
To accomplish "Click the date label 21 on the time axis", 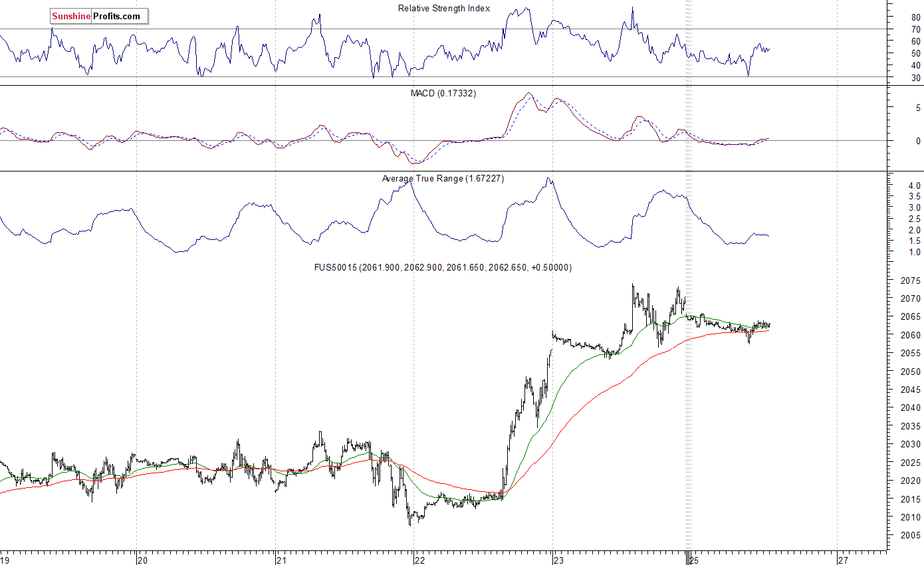I will (281, 560).
